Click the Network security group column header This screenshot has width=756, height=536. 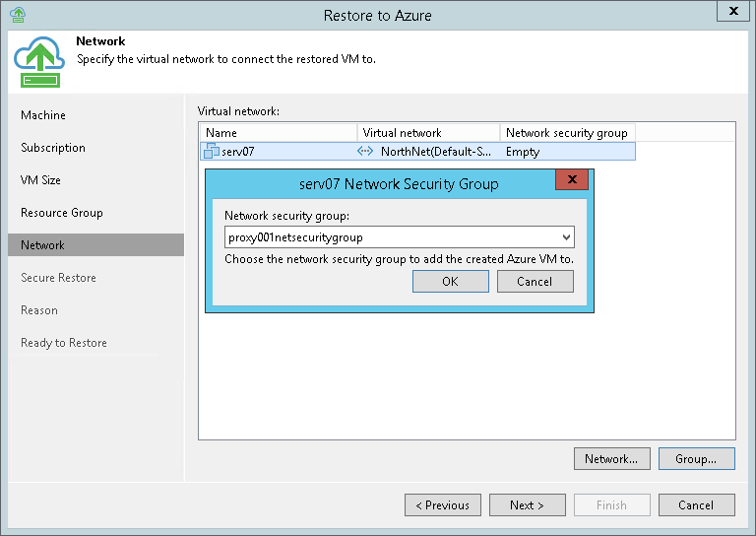566,133
